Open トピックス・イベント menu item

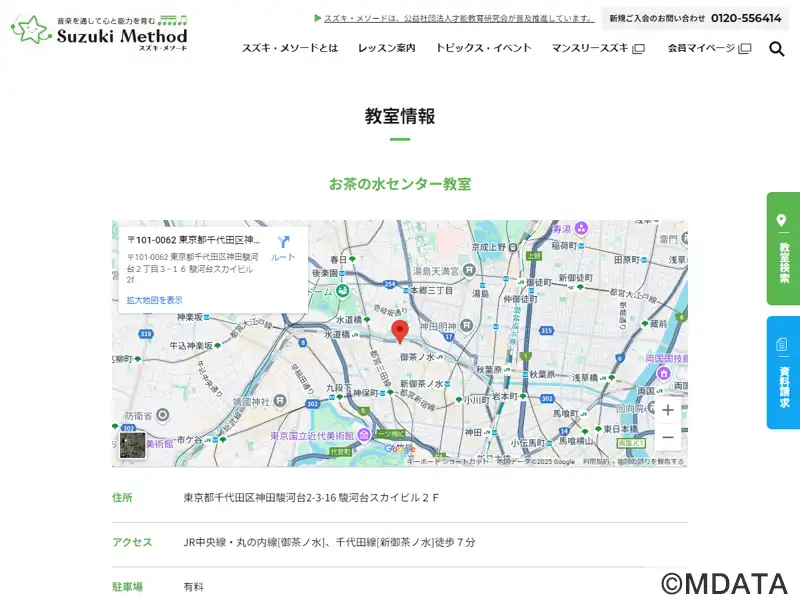(483, 48)
